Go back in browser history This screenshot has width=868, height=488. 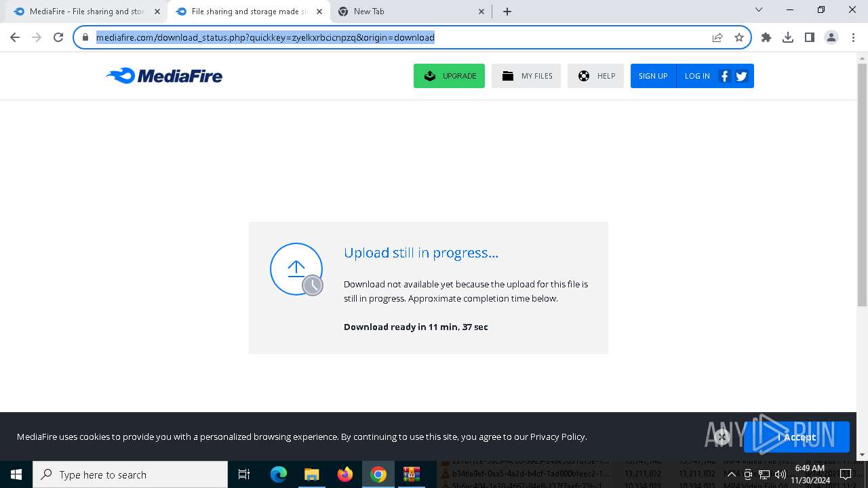pos(15,37)
